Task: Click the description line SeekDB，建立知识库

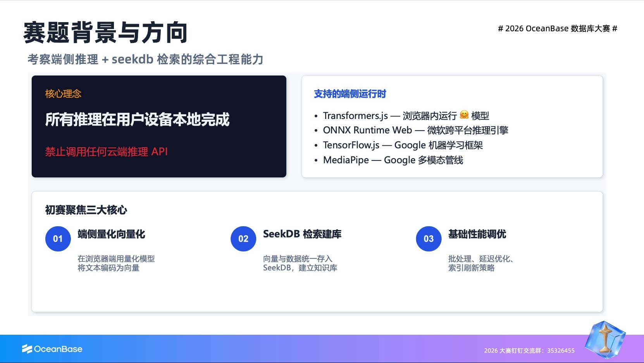Action: pyautogui.click(x=300, y=268)
